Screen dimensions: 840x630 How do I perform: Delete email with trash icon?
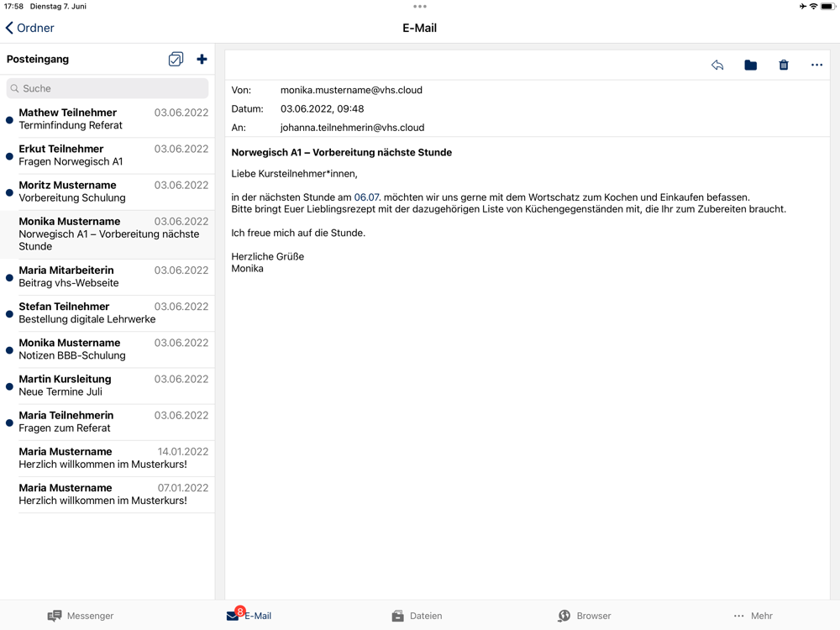tap(783, 65)
